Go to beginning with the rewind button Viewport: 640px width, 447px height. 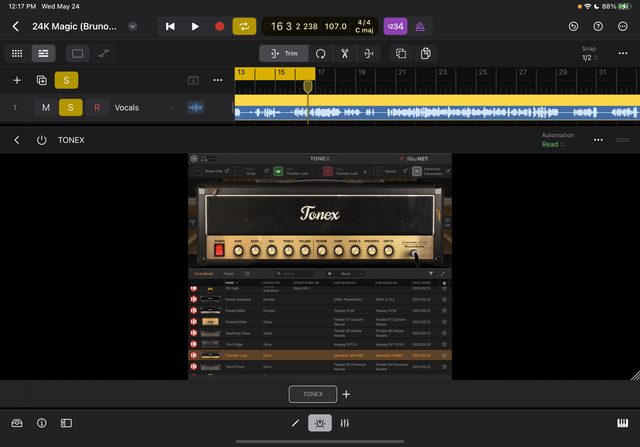[x=170, y=27]
